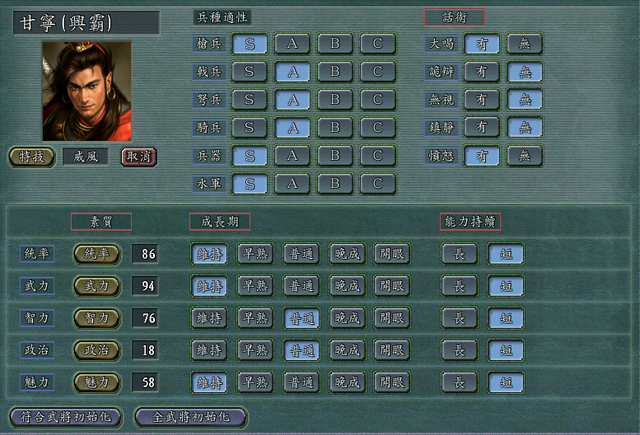640x435 pixels.
Task: Click the 能力持續 section header
Action: [x=470, y=222]
